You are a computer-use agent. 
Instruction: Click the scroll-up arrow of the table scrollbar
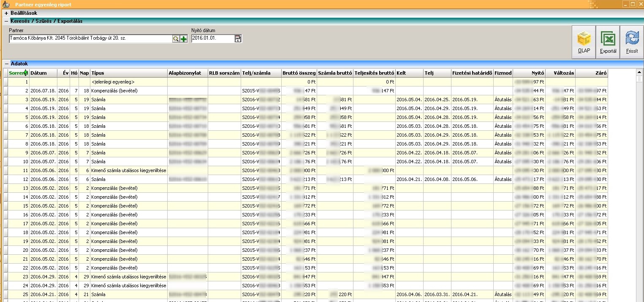tap(639, 73)
